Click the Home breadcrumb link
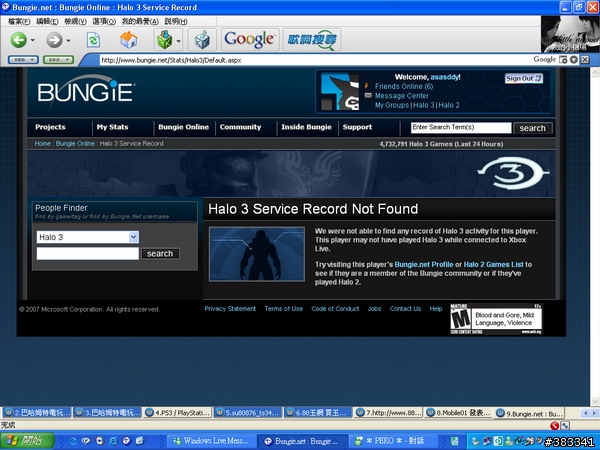Image resolution: width=600 pixels, height=450 pixels. pos(42,143)
